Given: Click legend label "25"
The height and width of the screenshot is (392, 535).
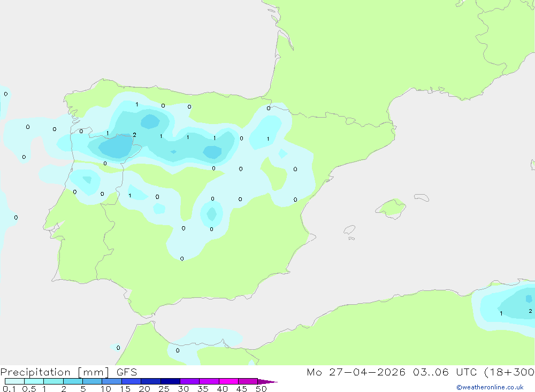Looking at the screenshot, I should pyautogui.click(x=164, y=389).
